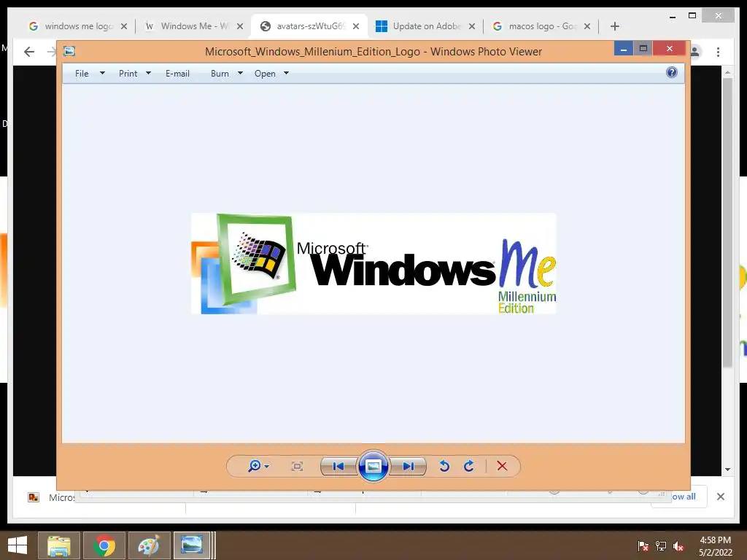Viewport: 747px width, 560px height.
Task: Expand the Print dropdown arrow
Action: click(x=148, y=74)
